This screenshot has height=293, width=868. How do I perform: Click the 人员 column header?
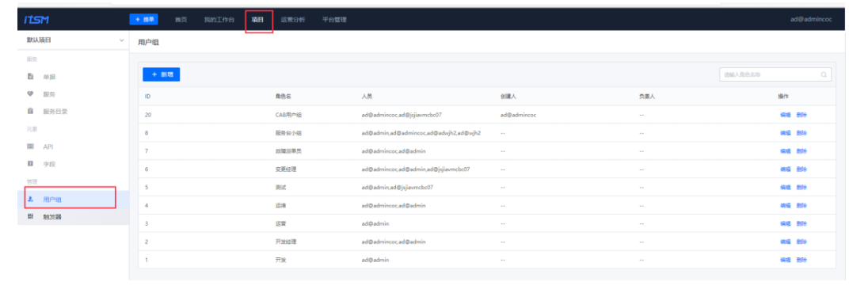[x=367, y=97]
